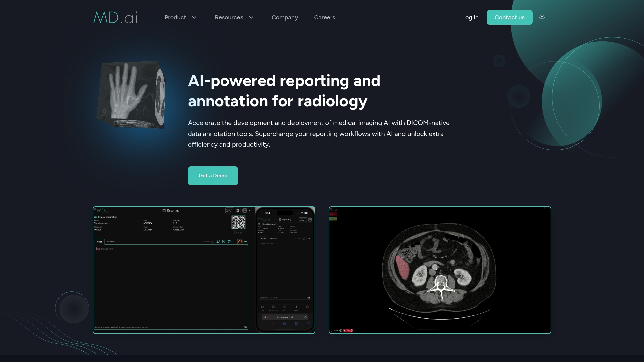This screenshot has width=644, height=362.
Task: Switch to light mode using the sun toggle
Action: (x=542, y=17)
